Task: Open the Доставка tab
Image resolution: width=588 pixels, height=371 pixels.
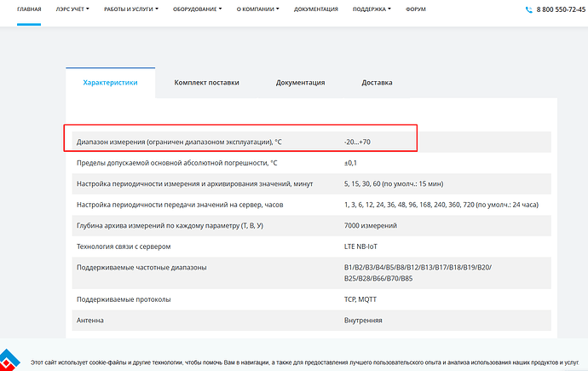Action: (x=377, y=83)
